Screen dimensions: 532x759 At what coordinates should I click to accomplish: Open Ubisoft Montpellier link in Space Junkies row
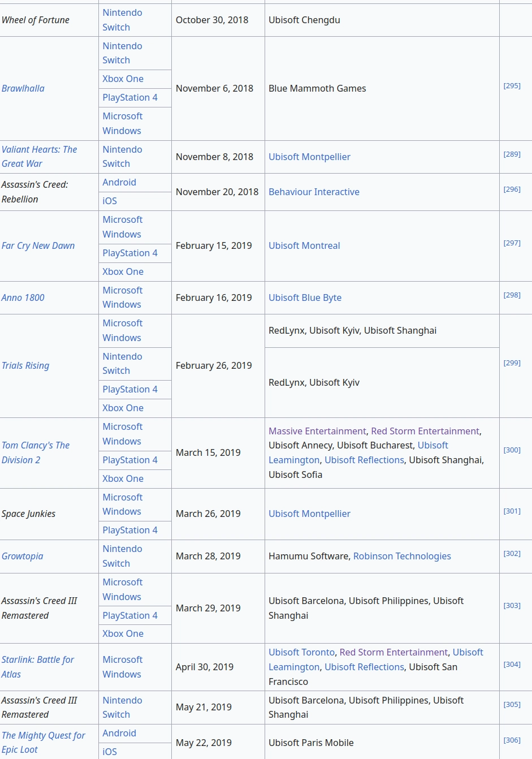tap(309, 514)
